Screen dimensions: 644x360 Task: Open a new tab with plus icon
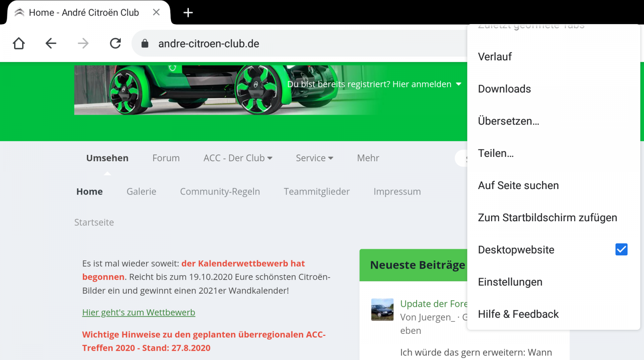pos(188,13)
